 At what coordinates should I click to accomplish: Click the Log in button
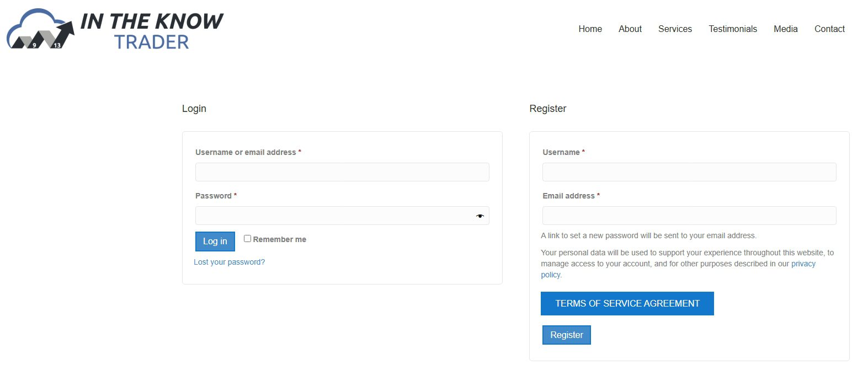[x=215, y=242]
